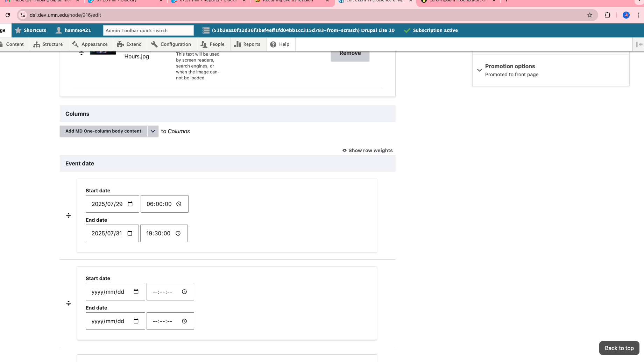Collapse the Promotion options section
This screenshot has width=644, height=362.
click(480, 70)
